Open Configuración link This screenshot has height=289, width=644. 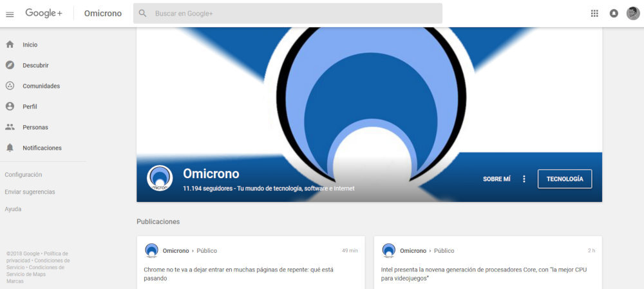coord(23,175)
